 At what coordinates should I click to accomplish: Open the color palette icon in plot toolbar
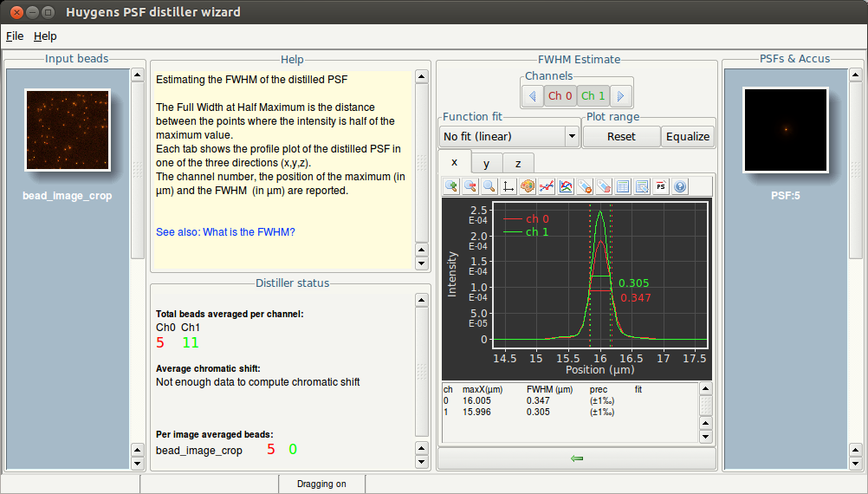coord(528,186)
